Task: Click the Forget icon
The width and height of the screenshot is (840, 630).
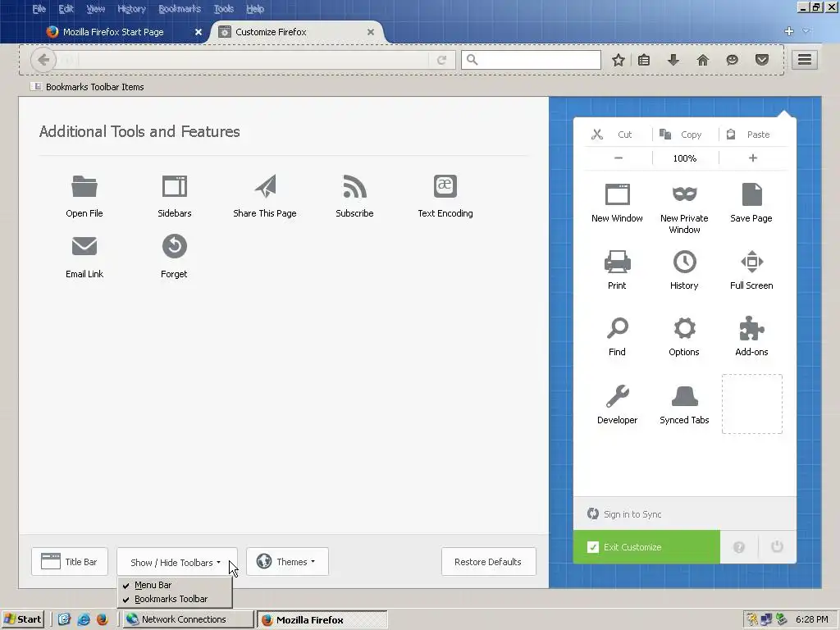Action: tap(174, 246)
